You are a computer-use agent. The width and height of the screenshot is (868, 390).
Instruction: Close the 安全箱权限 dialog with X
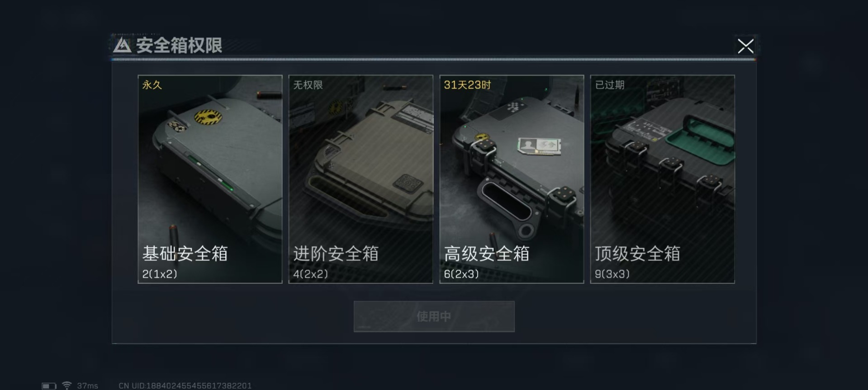(745, 46)
